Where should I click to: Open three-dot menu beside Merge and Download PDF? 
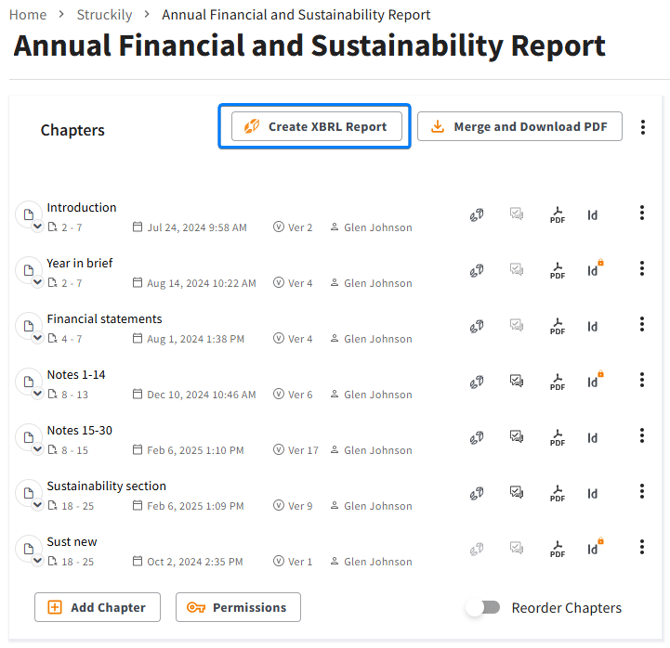click(x=642, y=127)
